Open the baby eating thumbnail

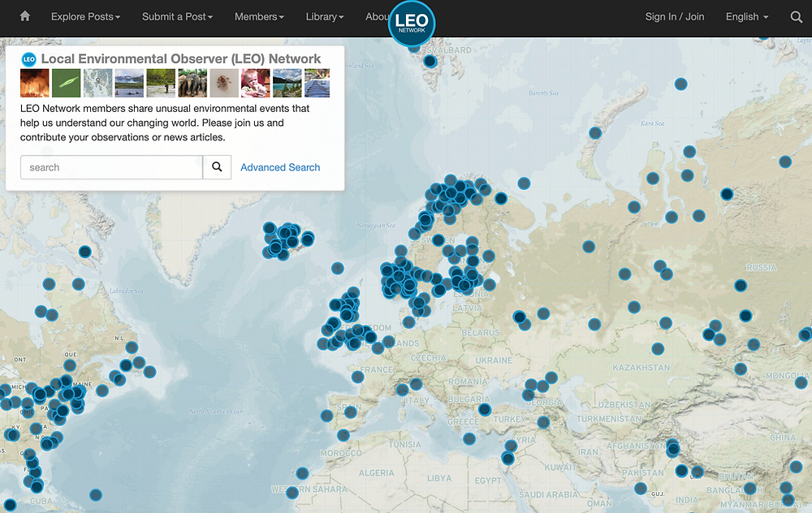click(256, 83)
